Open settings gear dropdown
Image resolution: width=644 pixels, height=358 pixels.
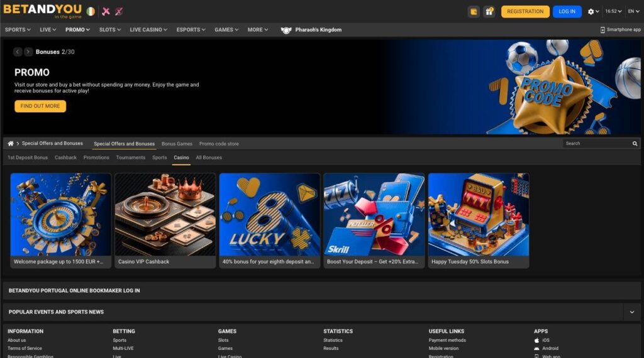(x=593, y=11)
